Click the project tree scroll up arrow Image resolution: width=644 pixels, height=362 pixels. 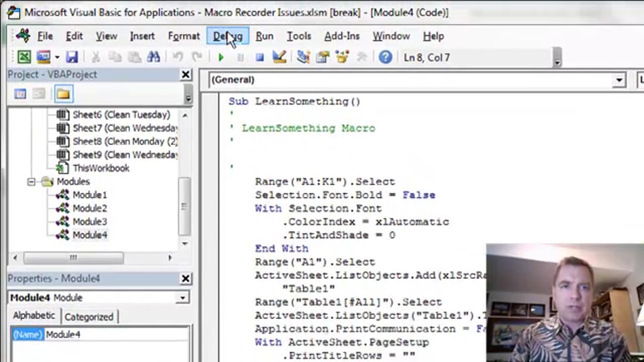click(x=185, y=116)
